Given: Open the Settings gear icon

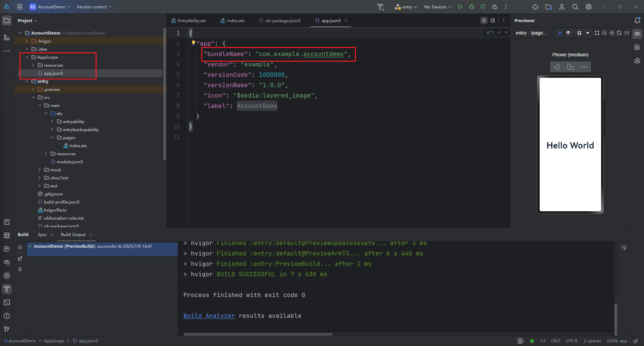Looking at the screenshot, I should point(589,7).
